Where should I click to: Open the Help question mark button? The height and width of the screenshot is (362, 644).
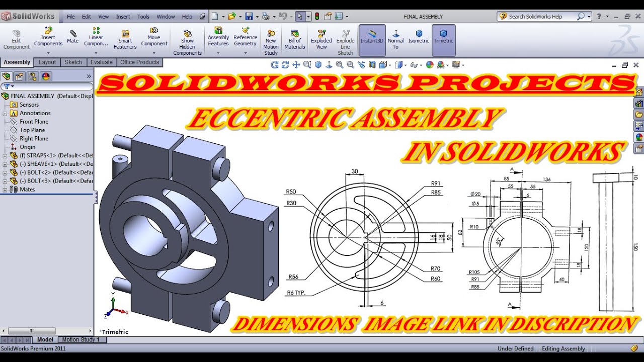point(599,17)
